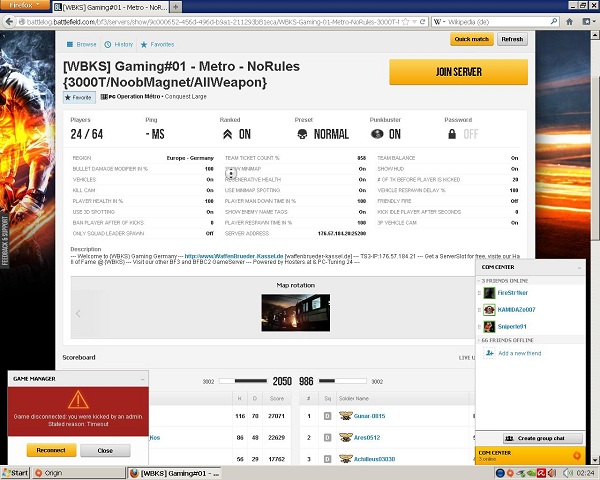Tick the checkbox next to FireStriker
600x480 pixels.
(479, 293)
